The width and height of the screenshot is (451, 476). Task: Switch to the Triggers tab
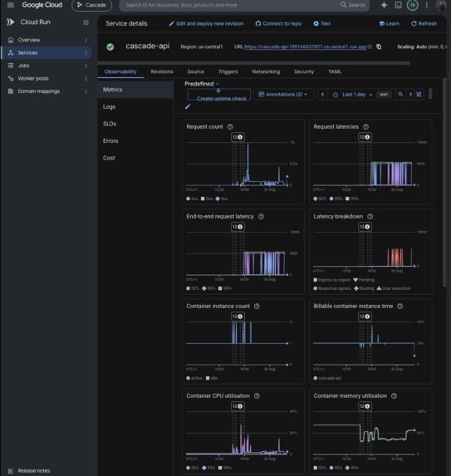tap(228, 71)
